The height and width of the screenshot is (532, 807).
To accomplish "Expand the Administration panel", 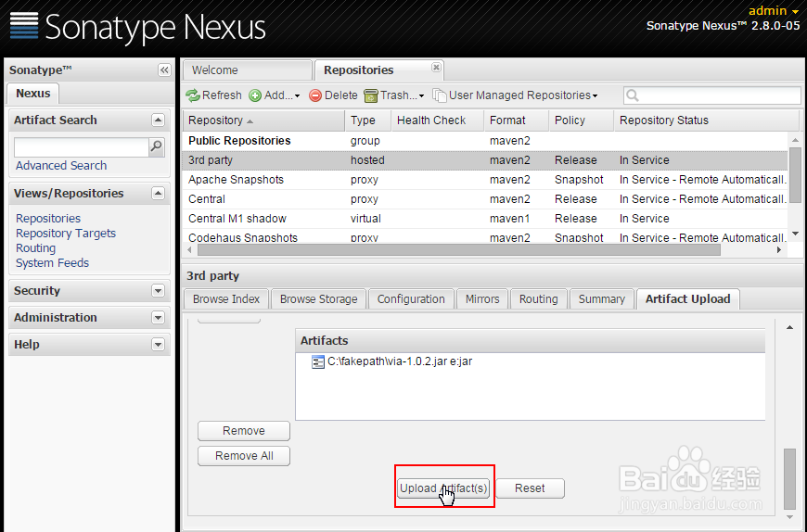I will point(158,318).
